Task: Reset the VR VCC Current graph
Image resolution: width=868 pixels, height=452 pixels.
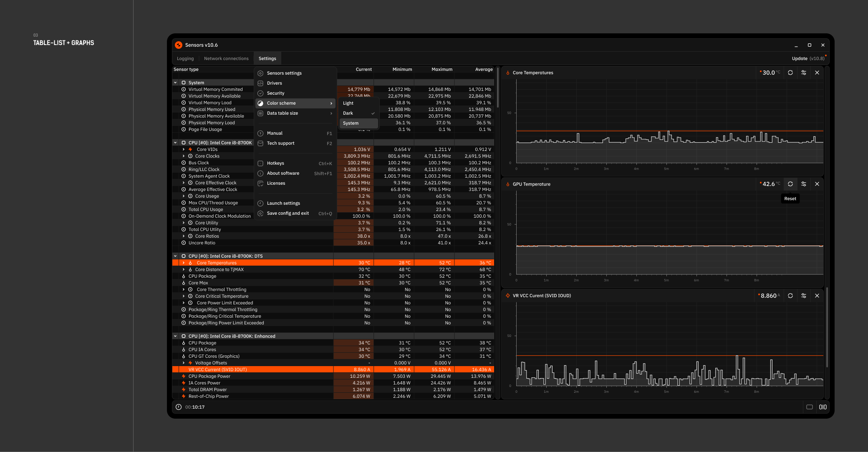Action: (790, 296)
